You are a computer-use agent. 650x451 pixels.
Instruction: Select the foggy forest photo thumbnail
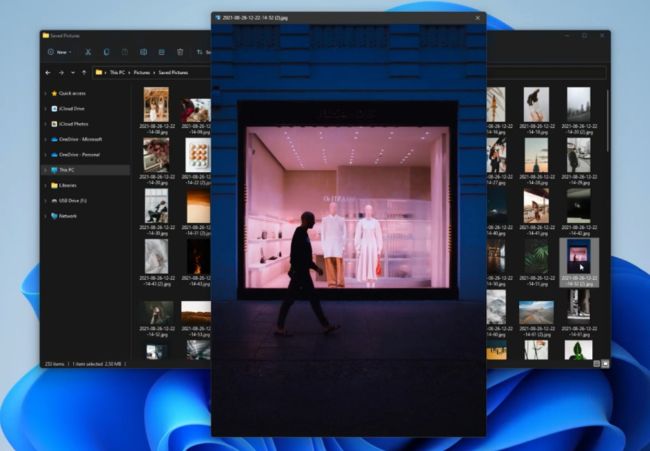579,104
